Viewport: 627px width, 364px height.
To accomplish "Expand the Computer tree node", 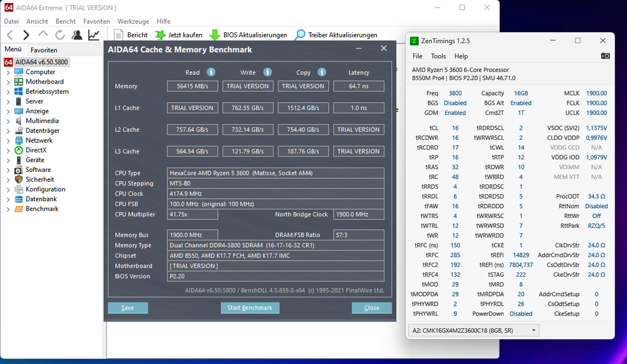I will pos(8,72).
